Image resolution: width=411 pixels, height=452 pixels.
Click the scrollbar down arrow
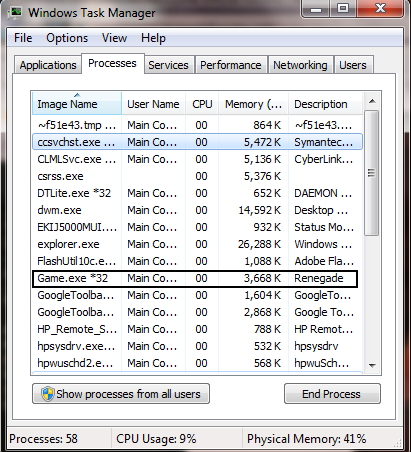coord(372,366)
